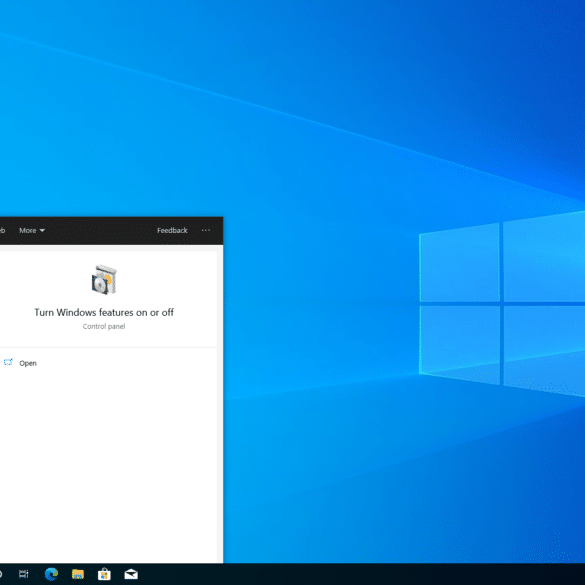Click the Turn Windows features title

pos(104,312)
